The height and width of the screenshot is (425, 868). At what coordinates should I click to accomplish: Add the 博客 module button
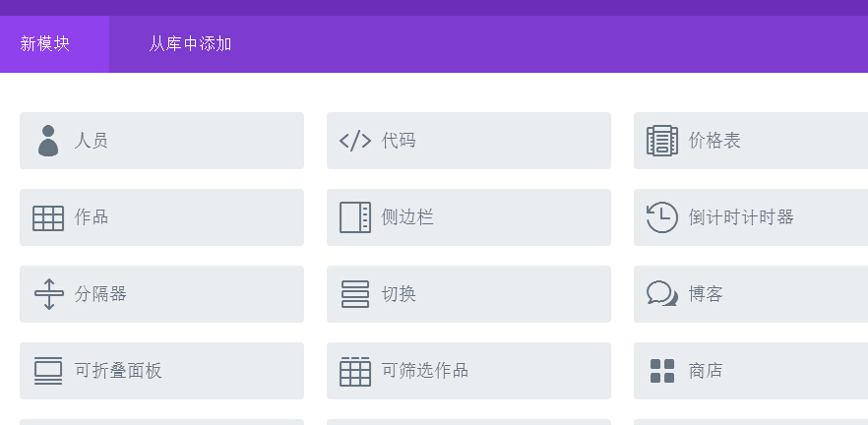click(x=751, y=294)
